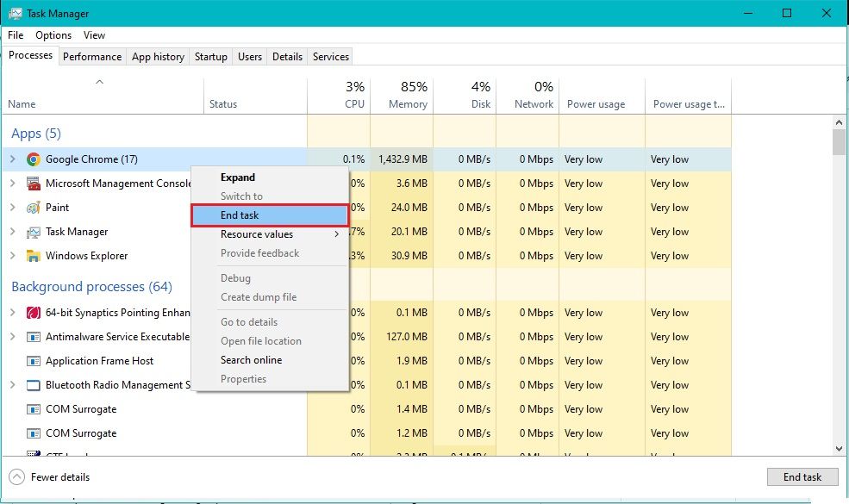The height and width of the screenshot is (504, 849).
Task: Switch to the Performance tab
Action: click(92, 57)
